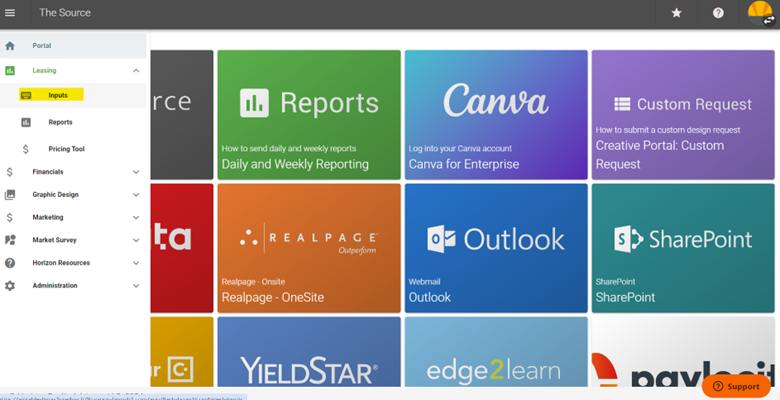Click the Administration gear icon
Screen dimensions: 780x400
pyautogui.click(x=10, y=286)
